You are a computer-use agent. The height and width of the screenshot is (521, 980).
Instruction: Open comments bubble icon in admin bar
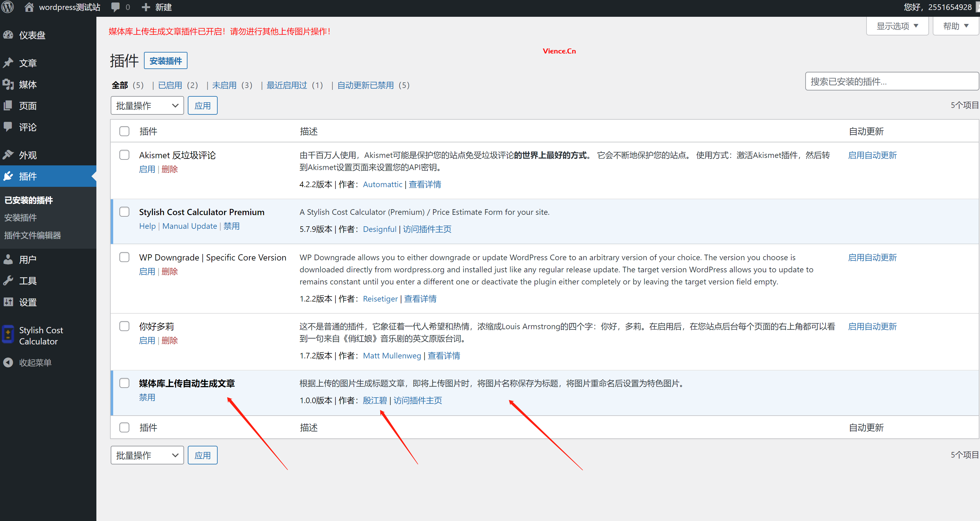tap(115, 7)
